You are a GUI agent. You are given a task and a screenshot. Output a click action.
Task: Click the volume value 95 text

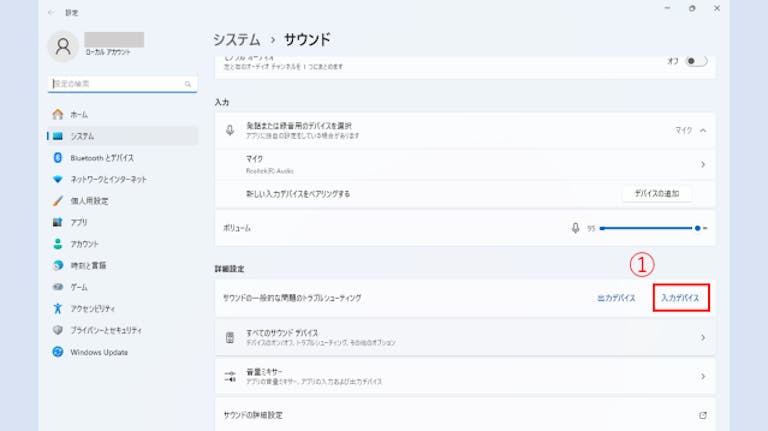(591, 228)
